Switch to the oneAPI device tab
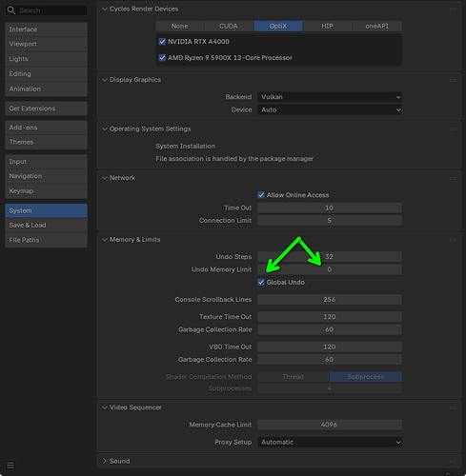 coord(377,26)
